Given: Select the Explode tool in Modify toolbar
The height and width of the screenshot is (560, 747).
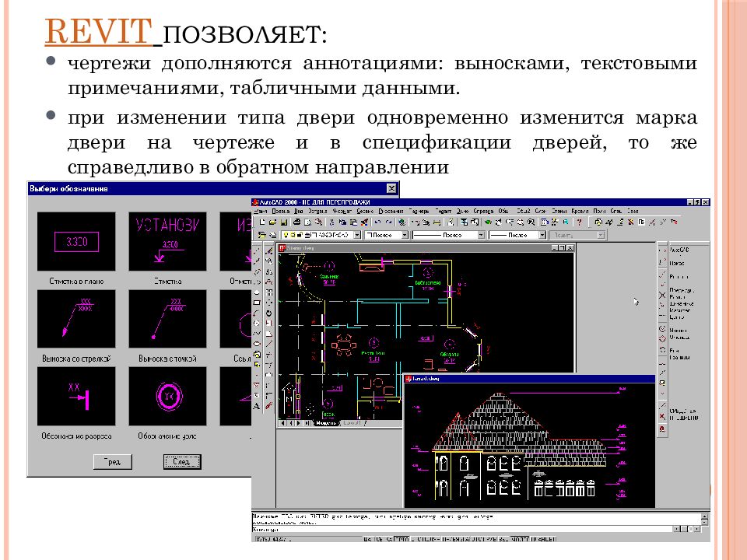Looking at the screenshot, I should coord(268,406).
